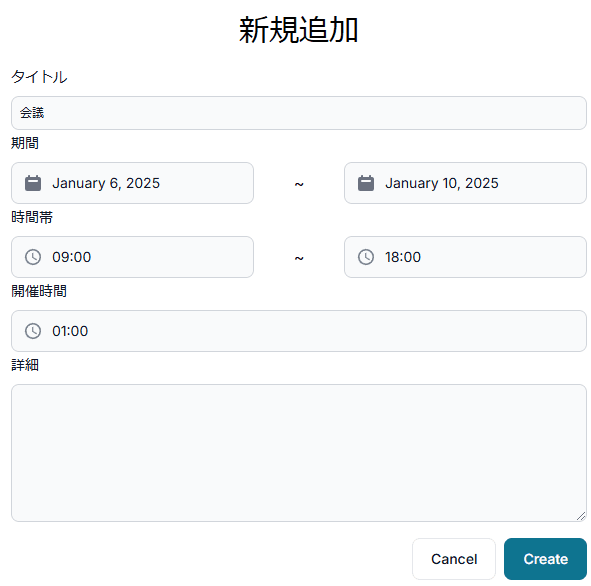Focus the タイトル field containing 会議

point(299,113)
